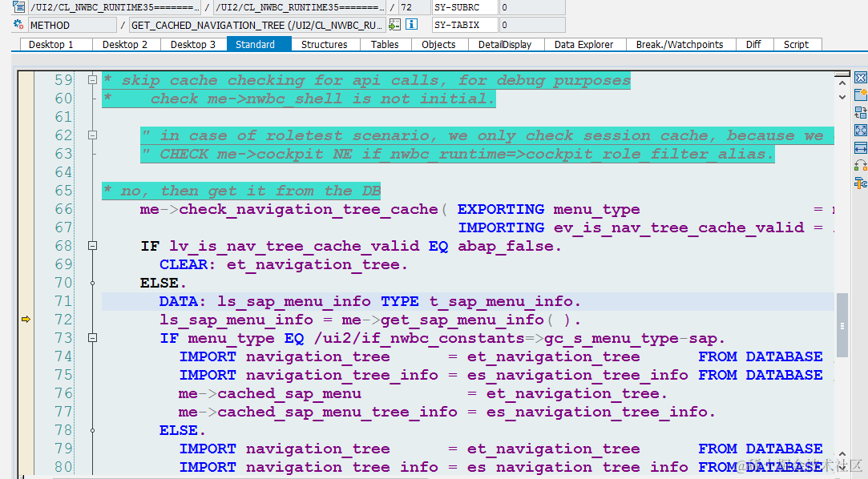Click the 'ELSE.' keyword on line 70
Image resolution: width=868 pixels, height=479 pixels.
click(164, 283)
